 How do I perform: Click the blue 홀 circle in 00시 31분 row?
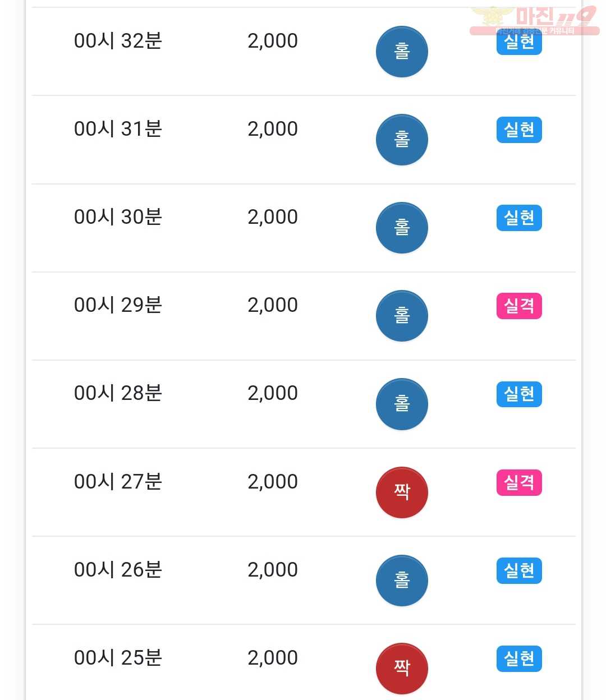pyautogui.click(x=402, y=140)
